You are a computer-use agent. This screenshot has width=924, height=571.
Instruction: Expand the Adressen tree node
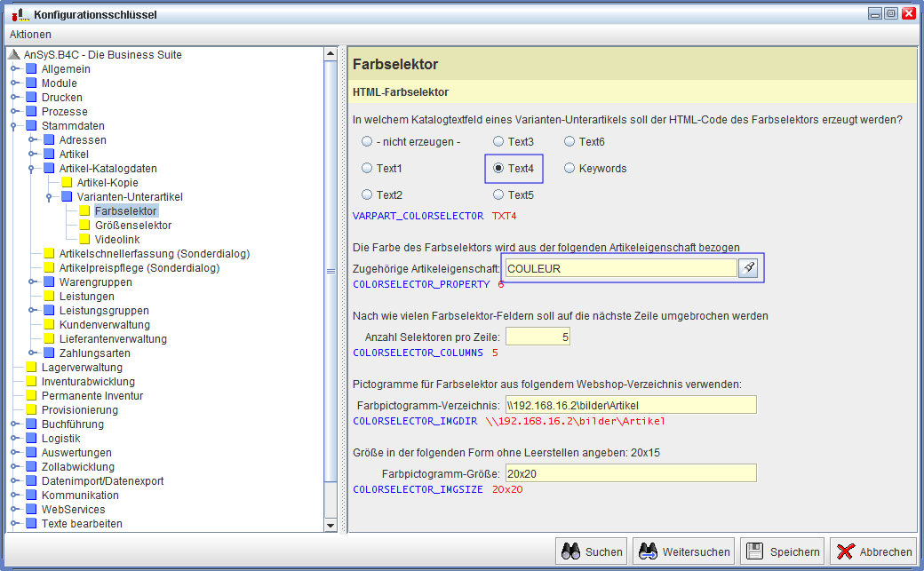tap(32, 140)
